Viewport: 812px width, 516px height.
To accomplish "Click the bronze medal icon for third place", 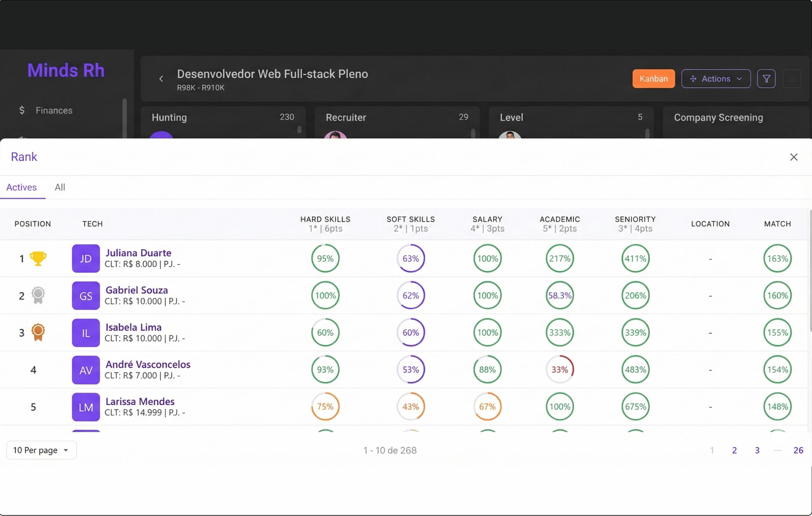I will 38,333.
